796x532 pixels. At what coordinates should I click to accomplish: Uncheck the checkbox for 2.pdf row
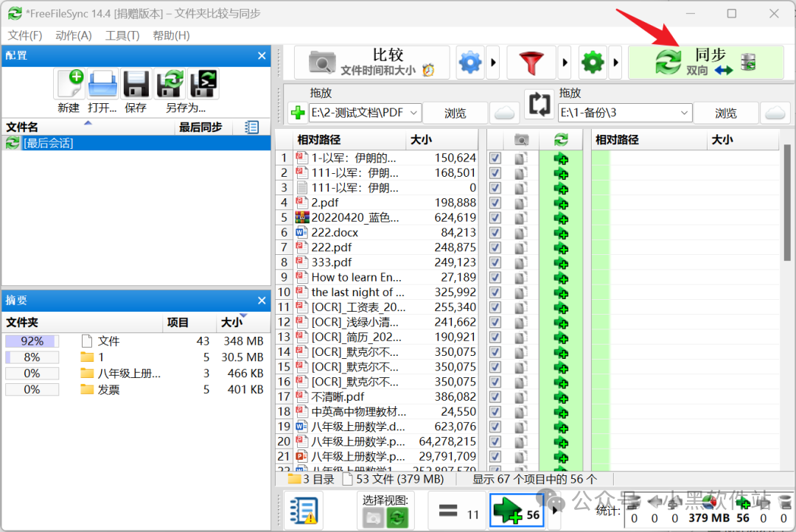pos(495,203)
